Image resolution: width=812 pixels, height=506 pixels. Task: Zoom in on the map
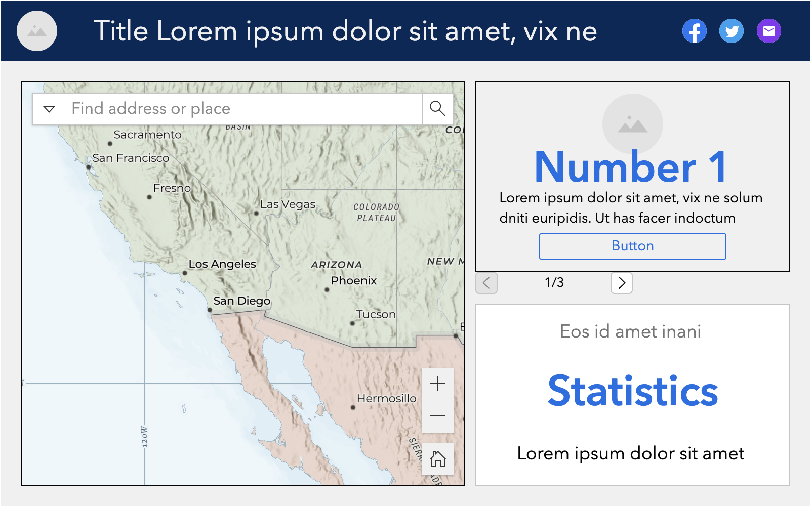(437, 384)
